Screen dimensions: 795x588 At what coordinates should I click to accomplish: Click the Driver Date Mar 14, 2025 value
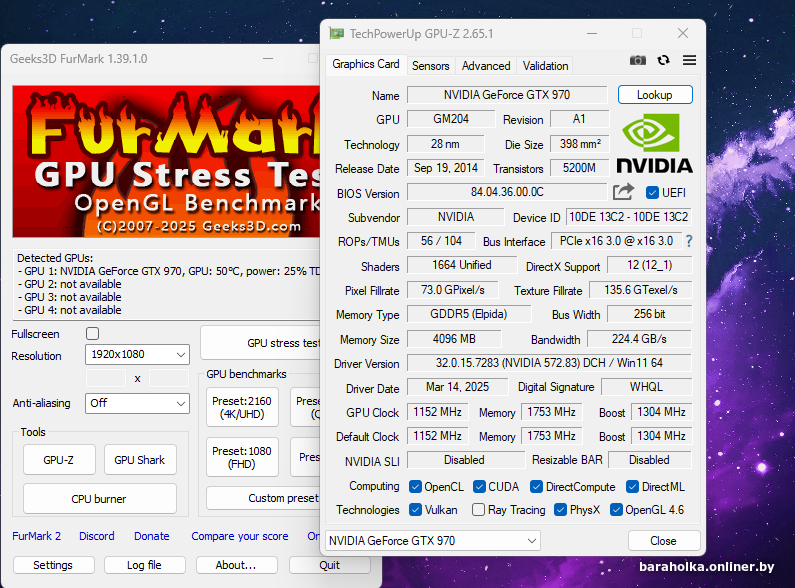coord(457,387)
